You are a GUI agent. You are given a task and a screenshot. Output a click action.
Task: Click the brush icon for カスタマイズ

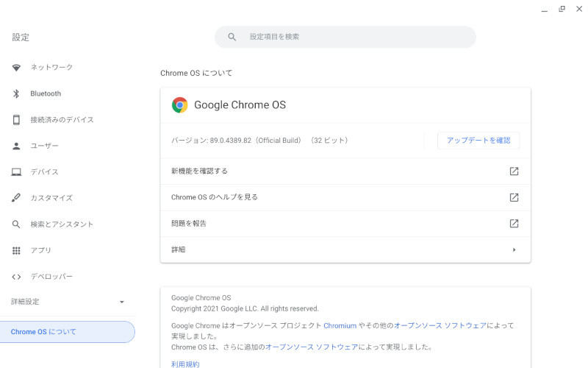pyautogui.click(x=16, y=197)
